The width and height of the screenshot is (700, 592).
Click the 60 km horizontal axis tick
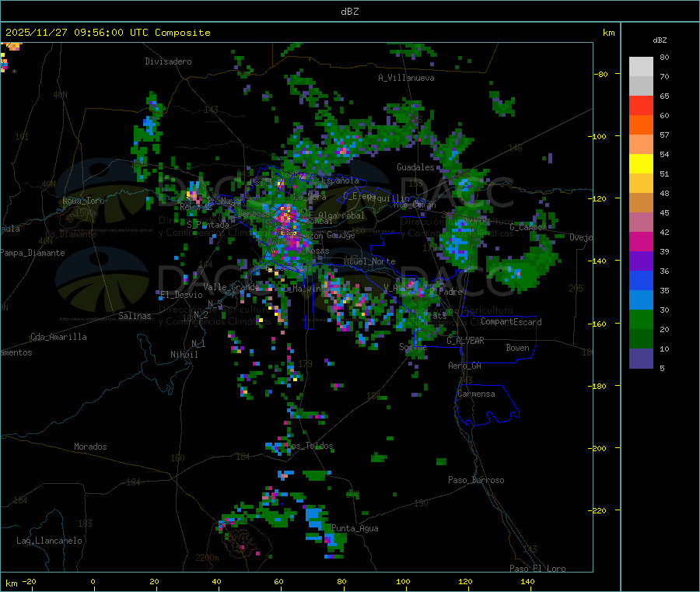coord(278,581)
